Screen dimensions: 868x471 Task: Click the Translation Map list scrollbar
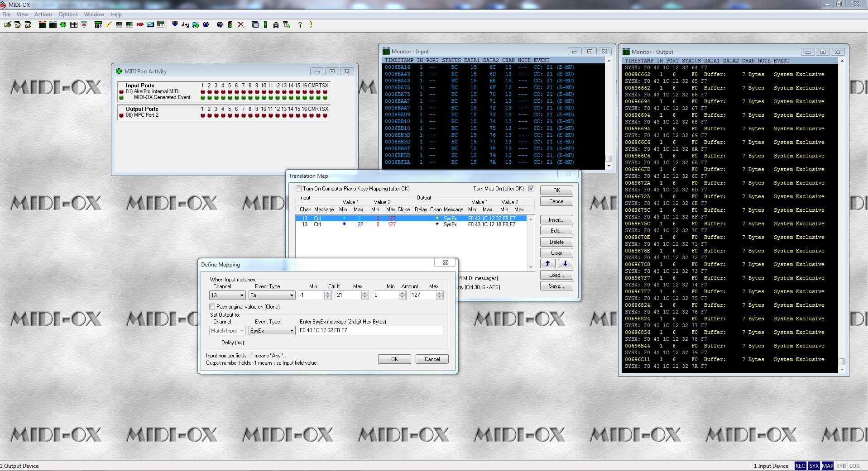pyautogui.click(x=531, y=243)
